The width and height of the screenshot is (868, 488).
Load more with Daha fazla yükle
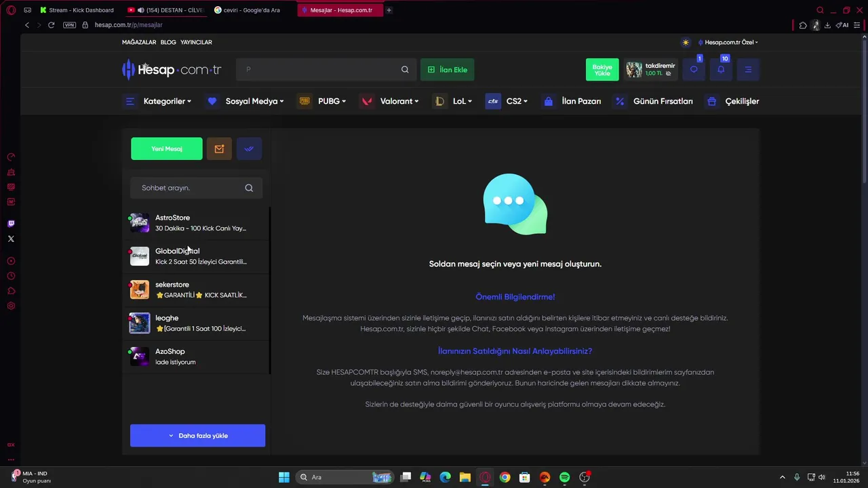[197, 436]
